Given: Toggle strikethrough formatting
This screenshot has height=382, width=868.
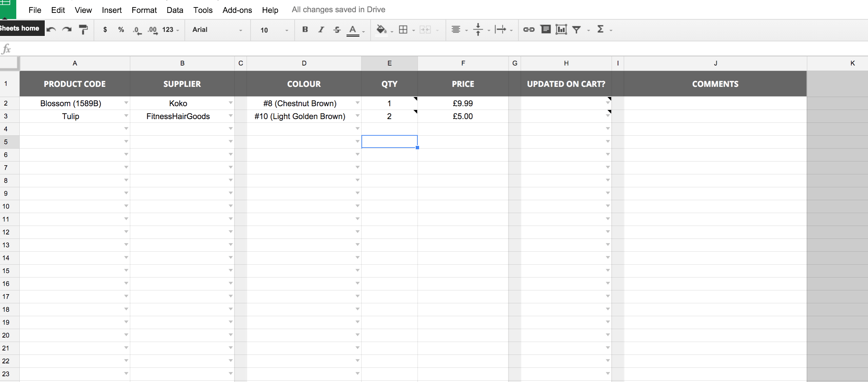Looking at the screenshot, I should pos(337,30).
